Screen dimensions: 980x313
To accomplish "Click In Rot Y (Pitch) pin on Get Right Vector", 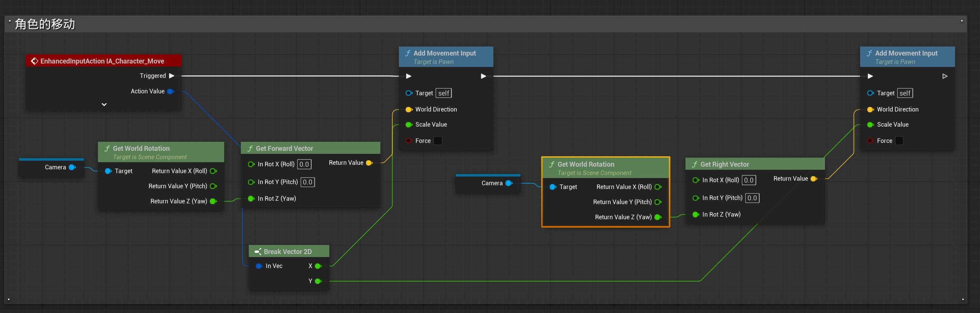I will 696,198.
